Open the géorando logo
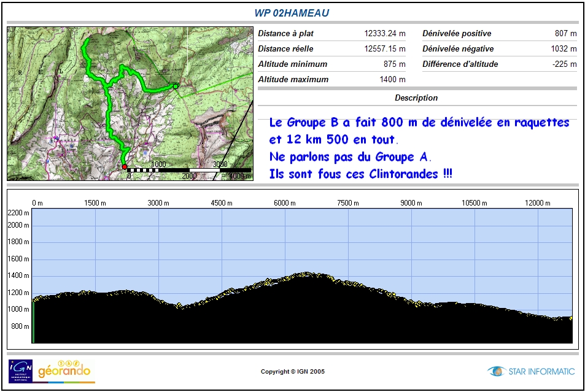 coord(64,371)
